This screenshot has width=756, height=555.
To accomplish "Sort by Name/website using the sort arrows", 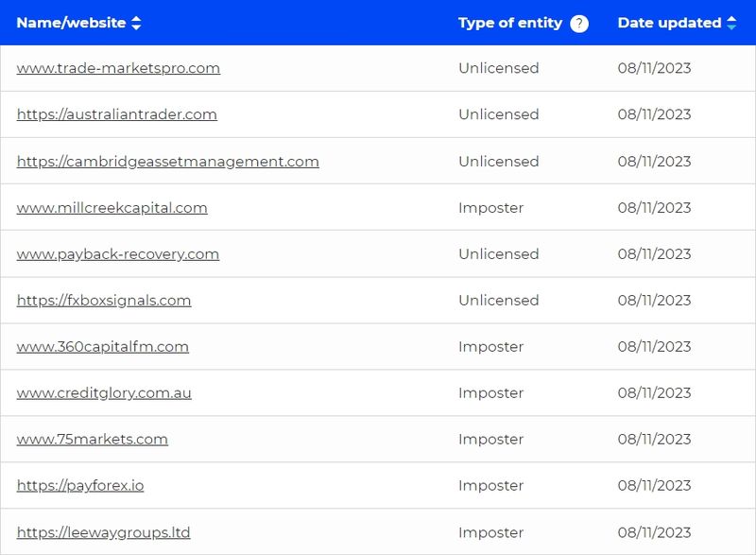I will [x=136, y=23].
